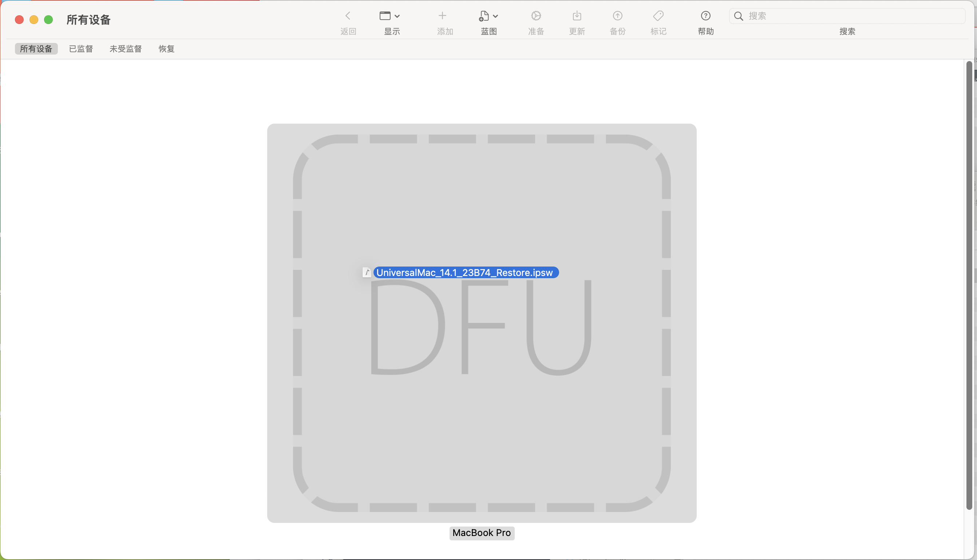
Task: Click the Back Up (备份) upload icon
Action: coord(617,16)
